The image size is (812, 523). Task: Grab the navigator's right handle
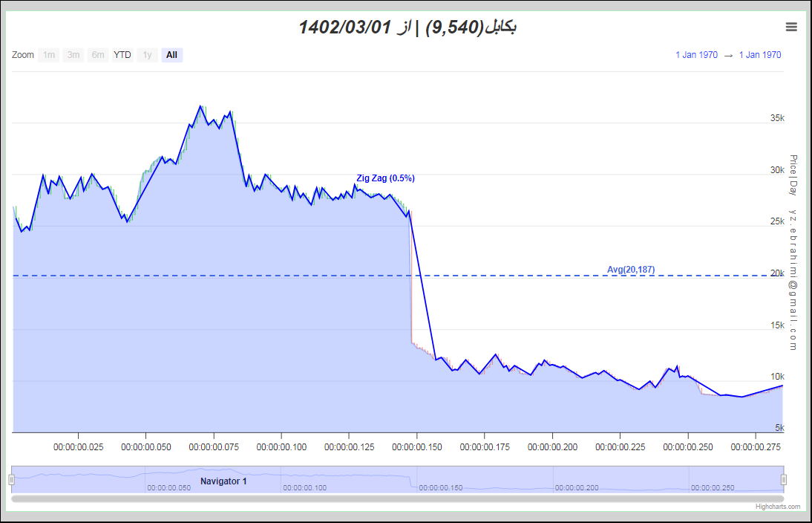pos(784,479)
